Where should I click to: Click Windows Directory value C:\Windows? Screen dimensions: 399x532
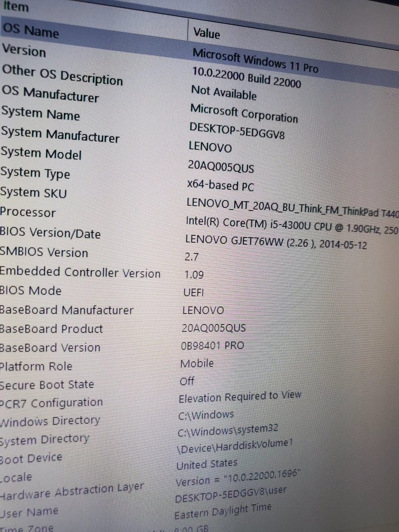(x=206, y=415)
